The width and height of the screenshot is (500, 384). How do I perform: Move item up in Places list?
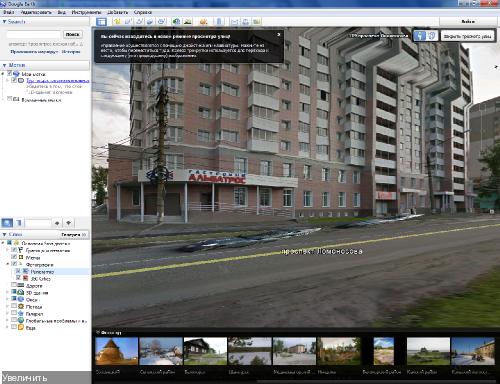click(x=57, y=223)
